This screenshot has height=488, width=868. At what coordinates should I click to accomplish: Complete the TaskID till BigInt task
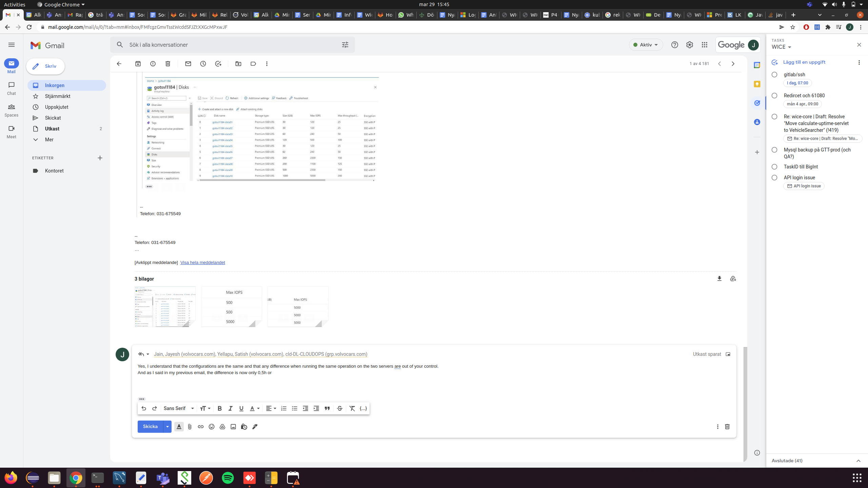[x=774, y=167]
